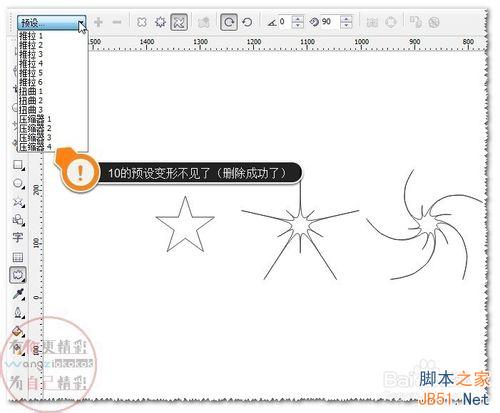Select the Outline pen tool in toolbox
This screenshot has height=413, width=500.
[18, 313]
